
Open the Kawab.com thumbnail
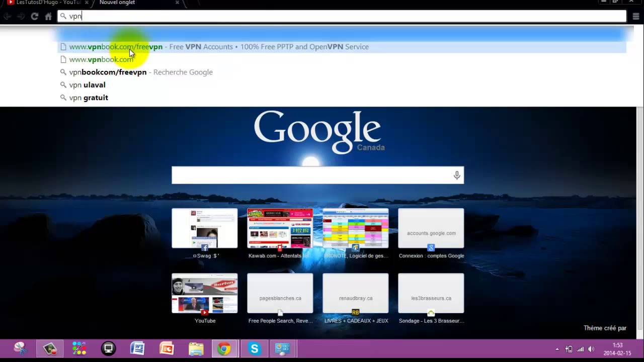(280, 228)
